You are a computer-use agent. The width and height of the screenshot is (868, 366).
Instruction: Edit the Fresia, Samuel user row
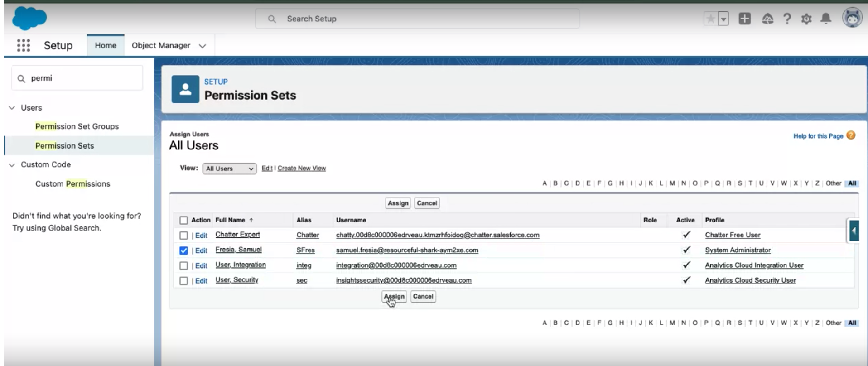tap(201, 250)
